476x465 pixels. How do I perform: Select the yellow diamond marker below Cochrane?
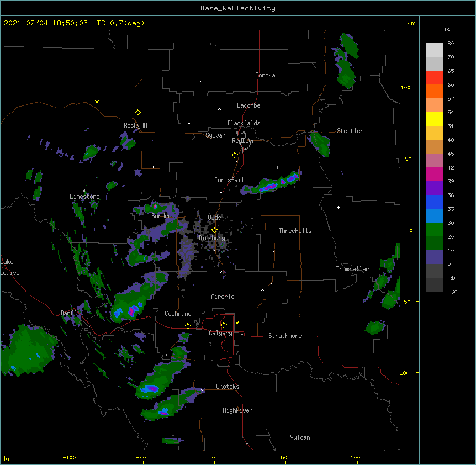(x=188, y=326)
